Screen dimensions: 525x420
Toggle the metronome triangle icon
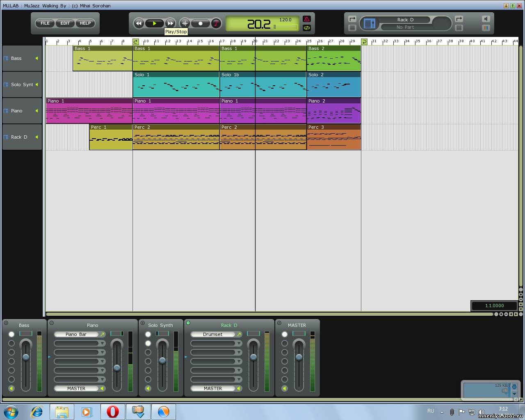click(307, 19)
